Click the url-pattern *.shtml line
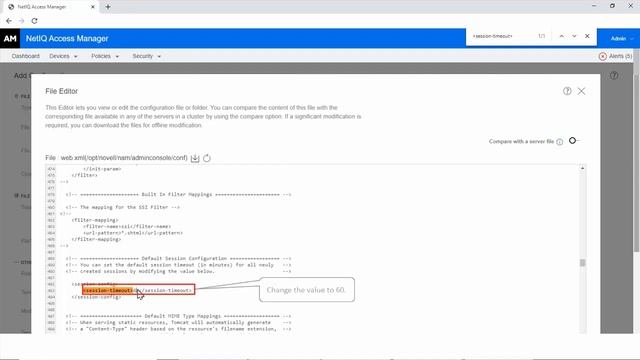The height and width of the screenshot is (360, 640). click(133, 233)
